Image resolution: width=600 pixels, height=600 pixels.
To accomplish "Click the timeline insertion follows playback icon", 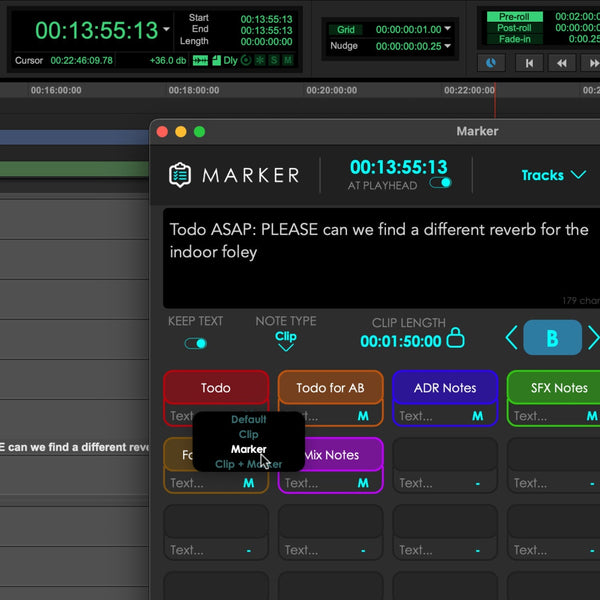I will (x=200, y=60).
